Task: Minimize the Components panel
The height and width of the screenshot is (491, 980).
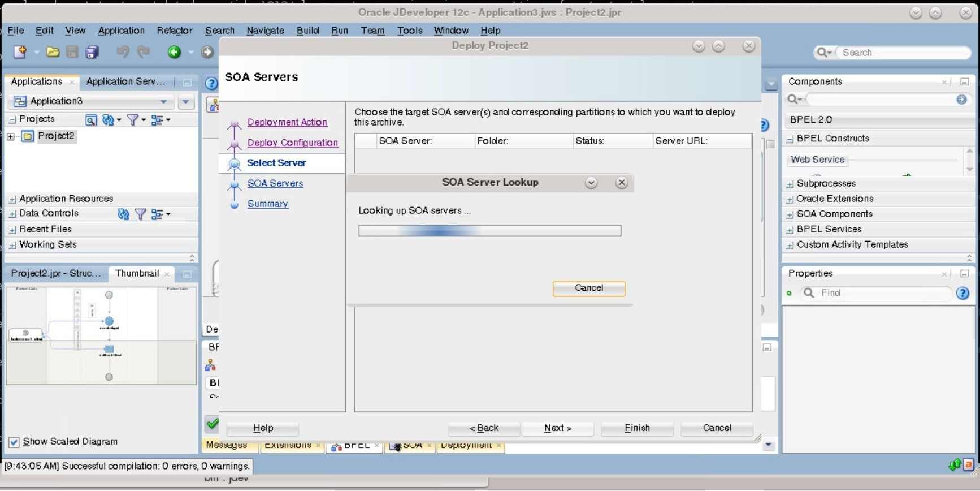Action: point(964,82)
